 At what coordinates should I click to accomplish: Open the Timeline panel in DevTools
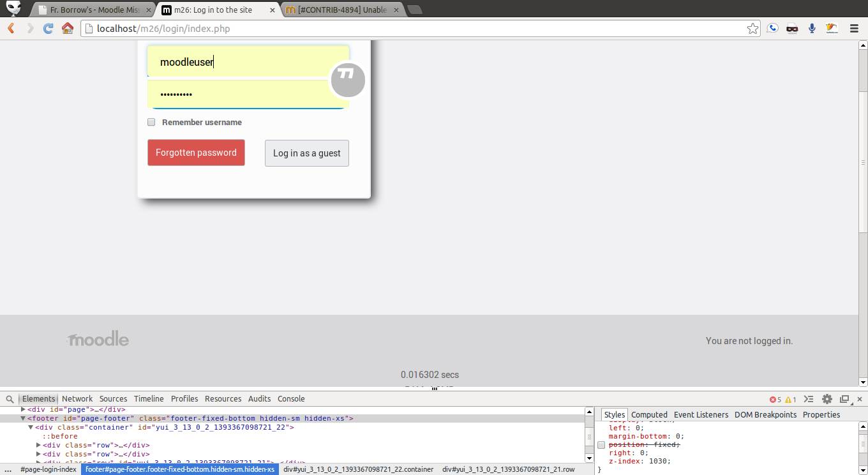[149, 398]
